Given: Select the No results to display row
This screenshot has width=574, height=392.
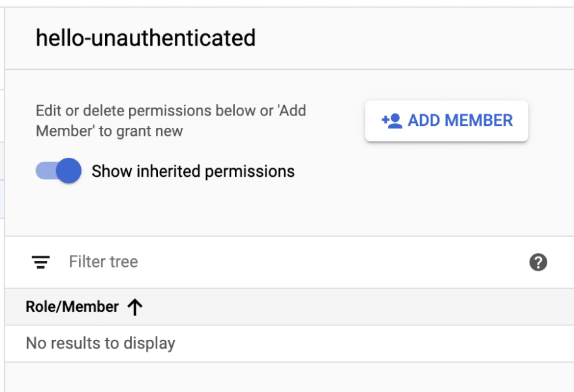Looking at the screenshot, I should point(289,343).
